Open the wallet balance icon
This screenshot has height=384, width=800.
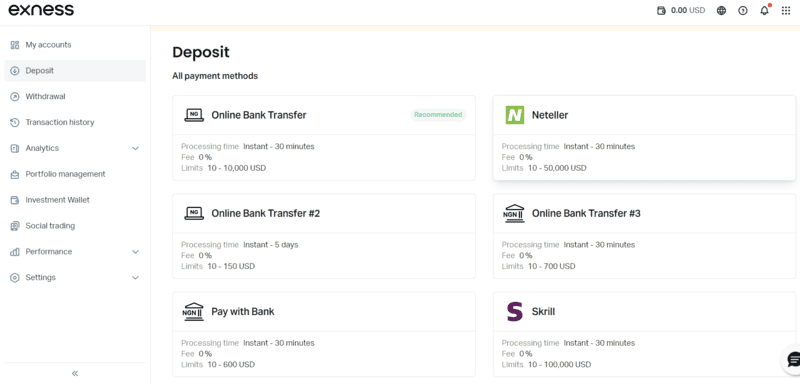[661, 10]
